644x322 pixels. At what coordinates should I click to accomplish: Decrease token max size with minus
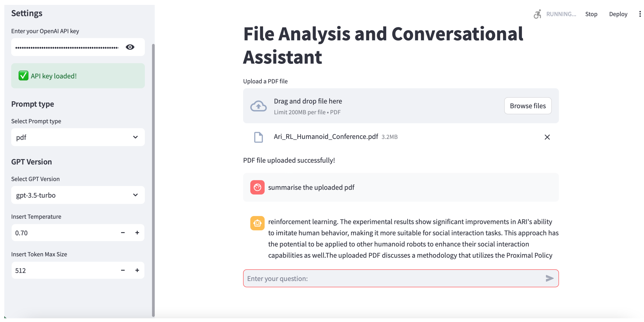[x=123, y=270]
